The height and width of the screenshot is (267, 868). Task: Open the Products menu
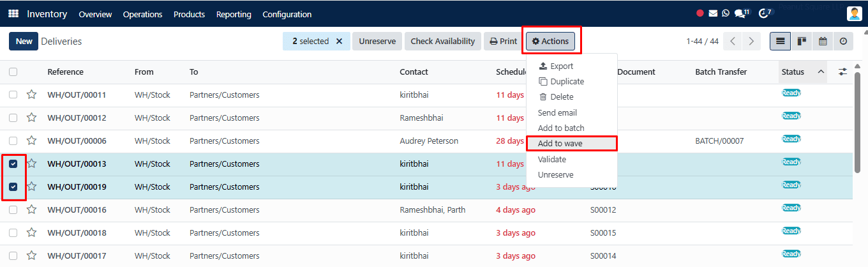point(189,14)
